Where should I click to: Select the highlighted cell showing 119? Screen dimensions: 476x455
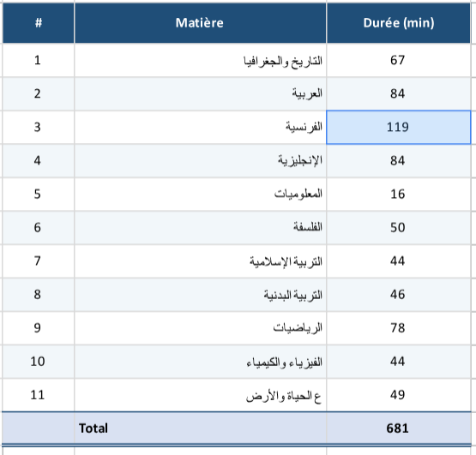pyautogui.click(x=399, y=127)
